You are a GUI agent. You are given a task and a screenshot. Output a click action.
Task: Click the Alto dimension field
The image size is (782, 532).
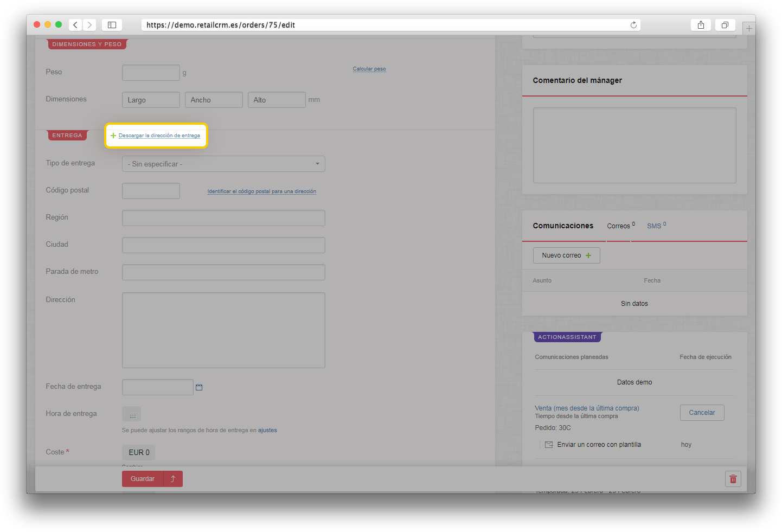pyautogui.click(x=277, y=100)
